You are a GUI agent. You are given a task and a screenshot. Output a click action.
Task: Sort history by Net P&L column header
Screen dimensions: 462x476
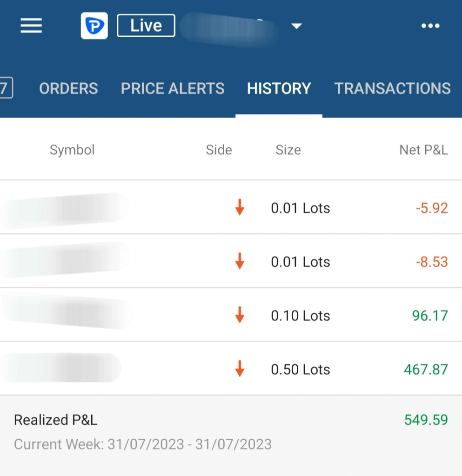tap(423, 150)
